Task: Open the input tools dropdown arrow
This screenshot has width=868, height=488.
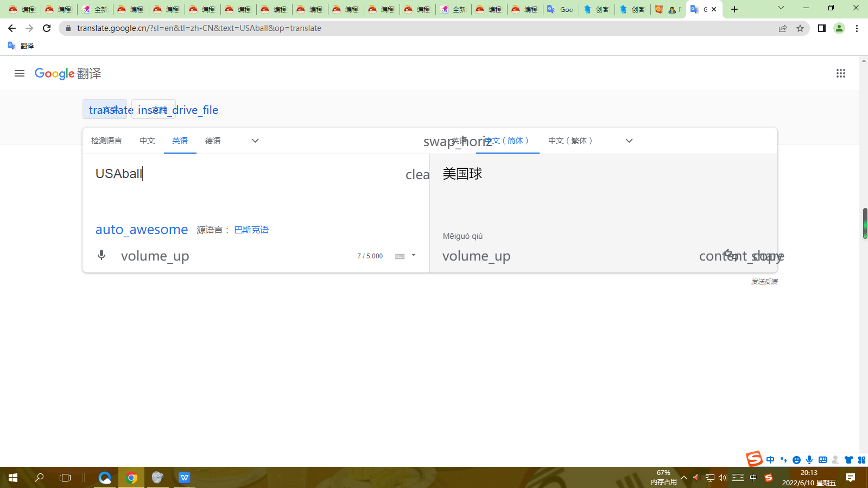Action: (414, 255)
